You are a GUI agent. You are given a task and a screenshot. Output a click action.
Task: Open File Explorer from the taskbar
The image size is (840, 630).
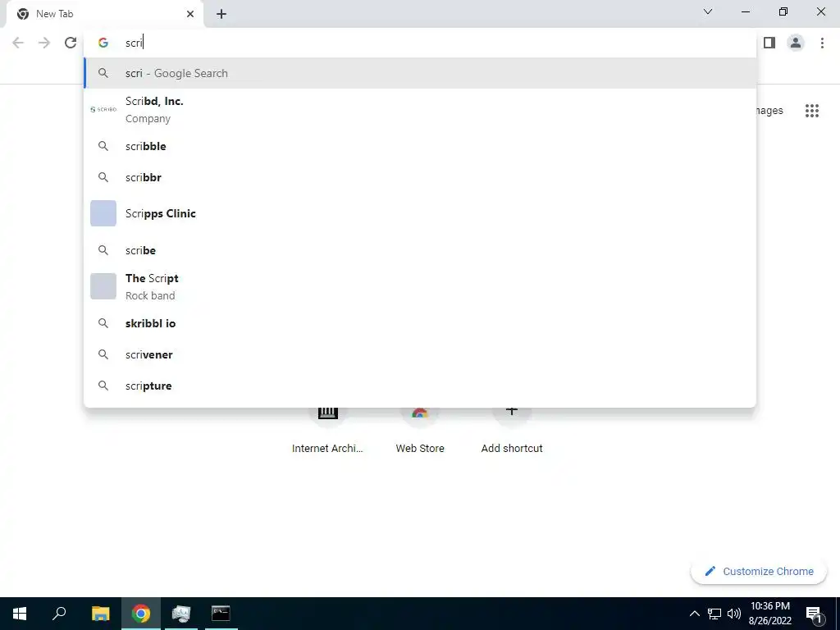click(100, 614)
